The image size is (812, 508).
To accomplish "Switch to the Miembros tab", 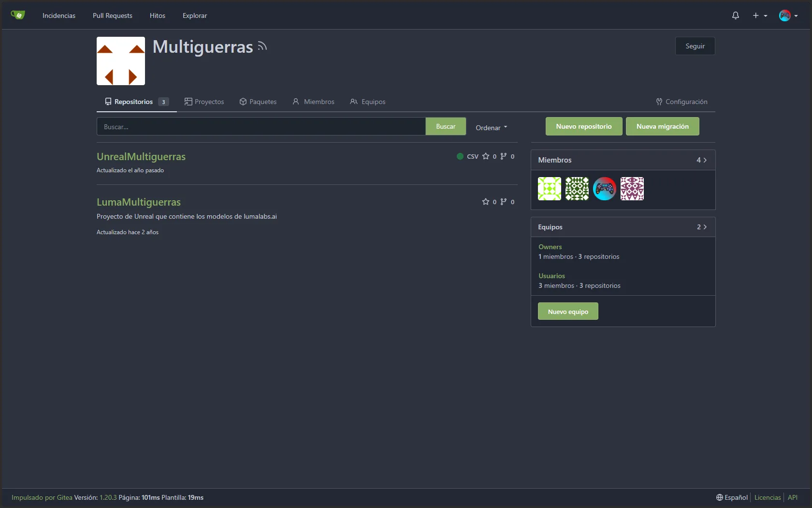I will (x=313, y=102).
